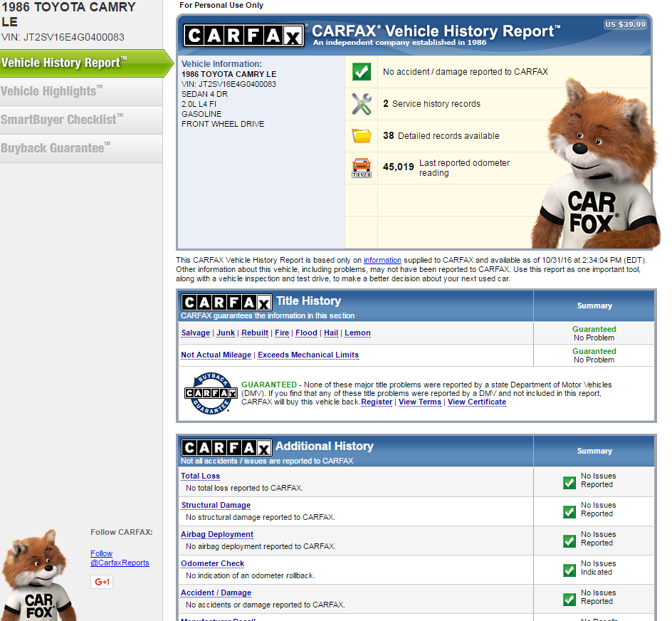Click 'For Personal Use Only' text
672x621 pixels.
coord(221,5)
